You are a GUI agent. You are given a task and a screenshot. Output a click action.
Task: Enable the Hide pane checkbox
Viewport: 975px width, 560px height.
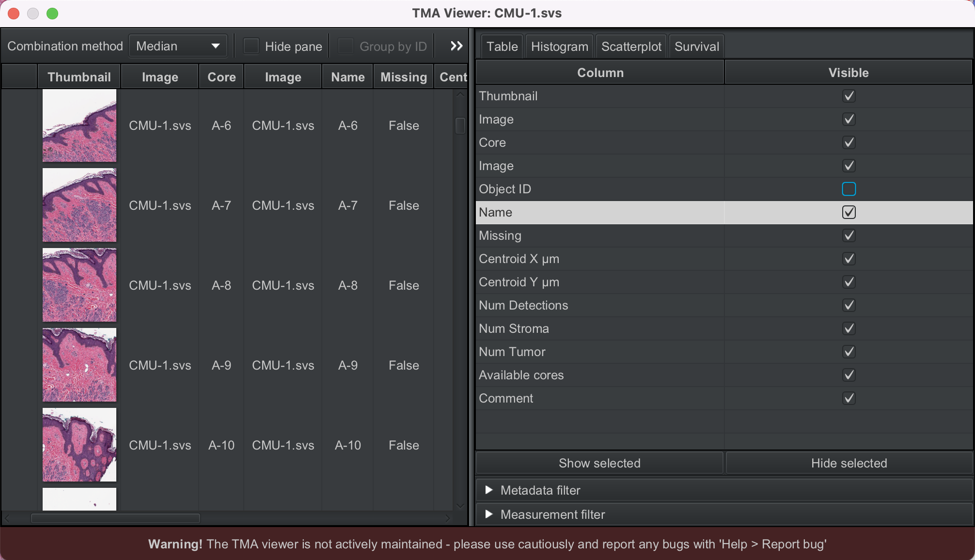click(251, 46)
